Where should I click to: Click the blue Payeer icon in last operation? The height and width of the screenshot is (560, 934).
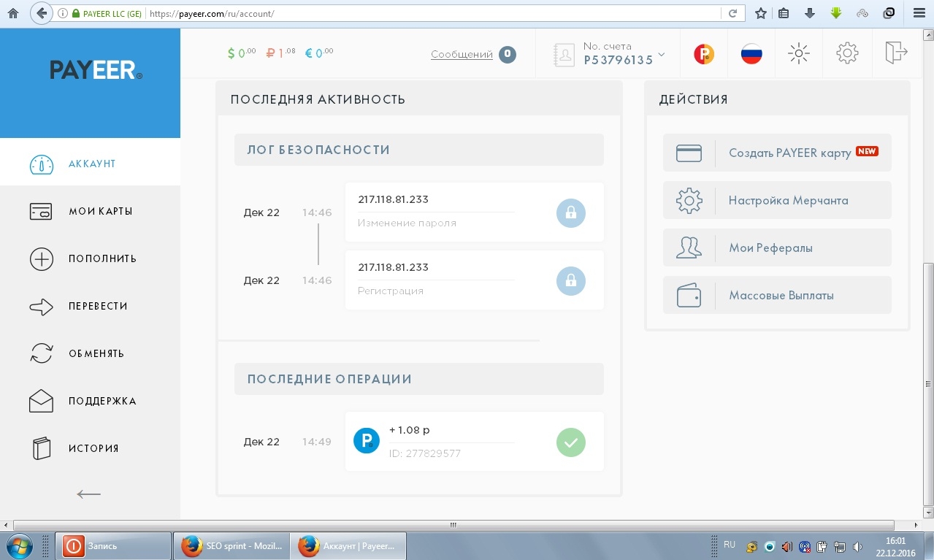pyautogui.click(x=367, y=440)
